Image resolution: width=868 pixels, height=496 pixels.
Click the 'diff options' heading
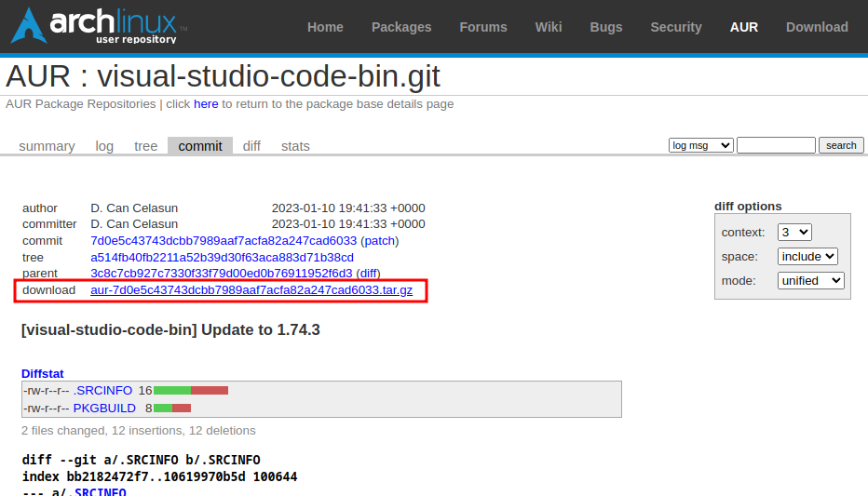coord(748,207)
